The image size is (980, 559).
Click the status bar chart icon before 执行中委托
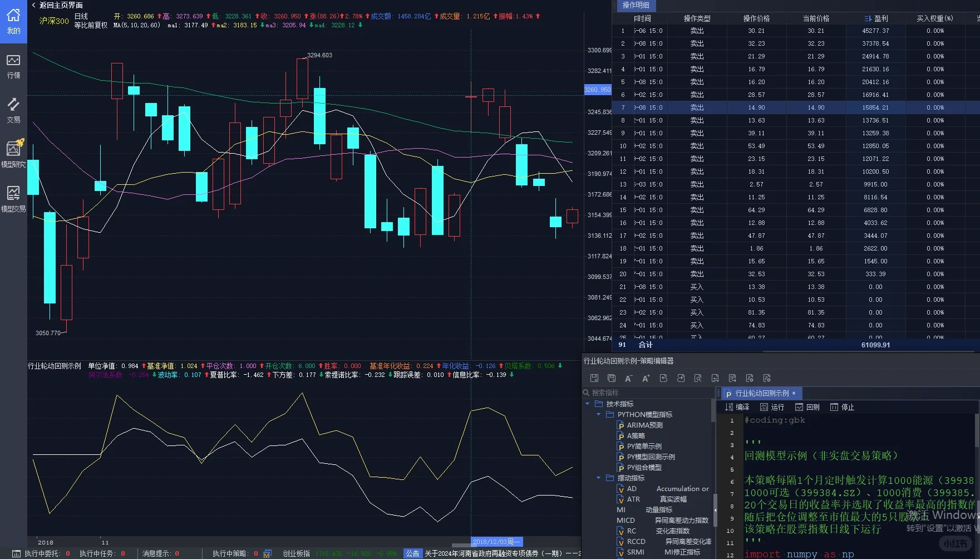pyautogui.click(x=16, y=553)
